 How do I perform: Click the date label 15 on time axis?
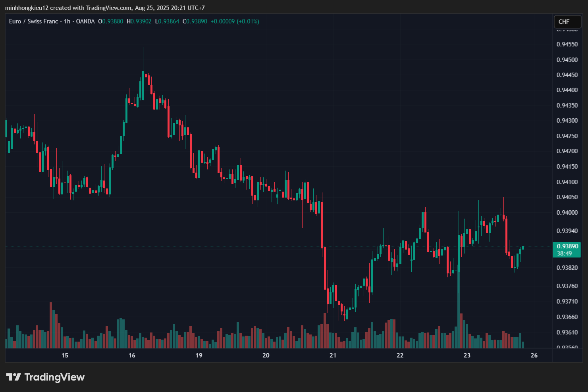pyautogui.click(x=65, y=355)
